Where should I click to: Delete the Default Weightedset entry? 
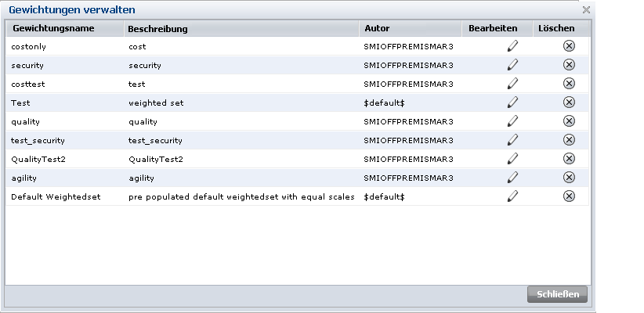point(569,196)
